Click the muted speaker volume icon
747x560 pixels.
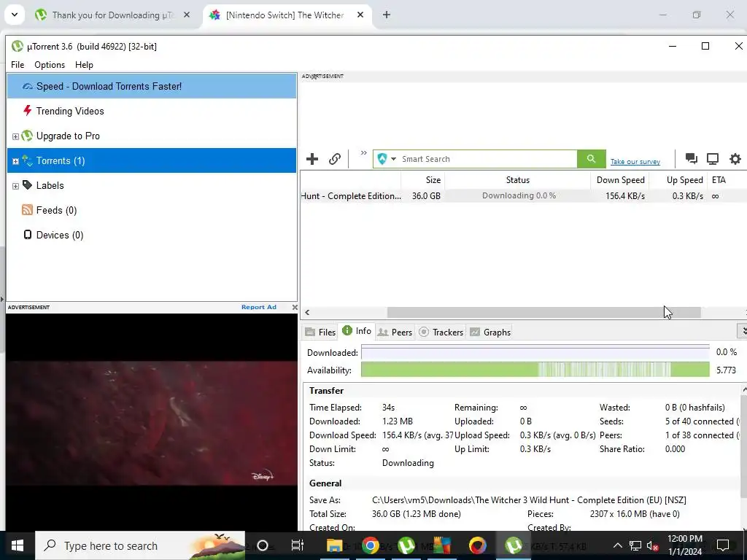tap(653, 545)
